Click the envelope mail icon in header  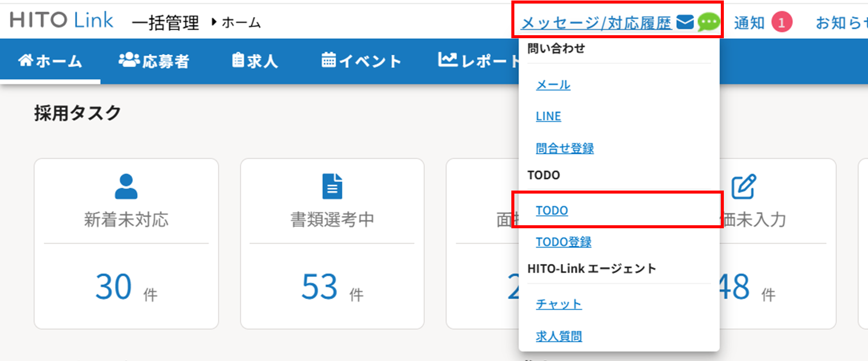point(685,22)
